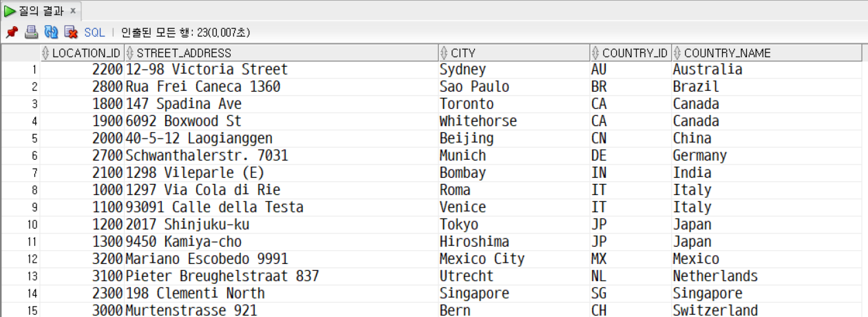This screenshot has width=868, height=317.
Task: Select cell 198 Clementi North
Action: tap(281, 294)
